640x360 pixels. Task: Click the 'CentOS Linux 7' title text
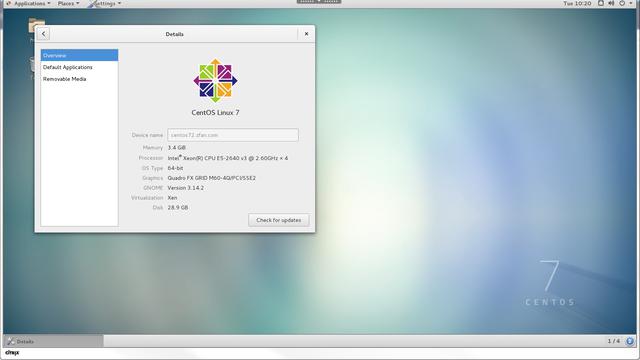216,112
